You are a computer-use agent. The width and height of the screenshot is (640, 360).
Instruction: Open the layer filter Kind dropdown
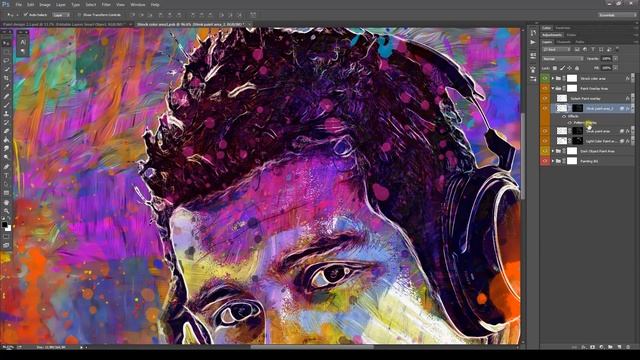[x=556, y=49]
